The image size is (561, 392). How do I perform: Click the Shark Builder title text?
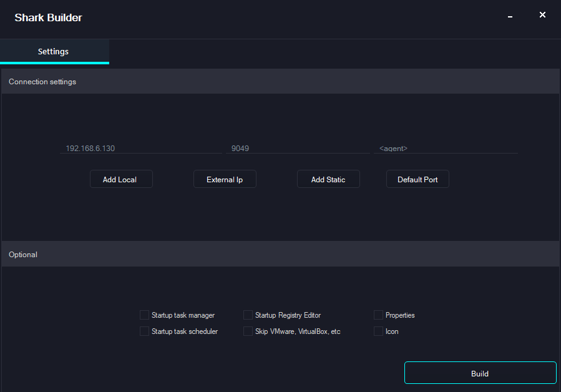click(48, 17)
